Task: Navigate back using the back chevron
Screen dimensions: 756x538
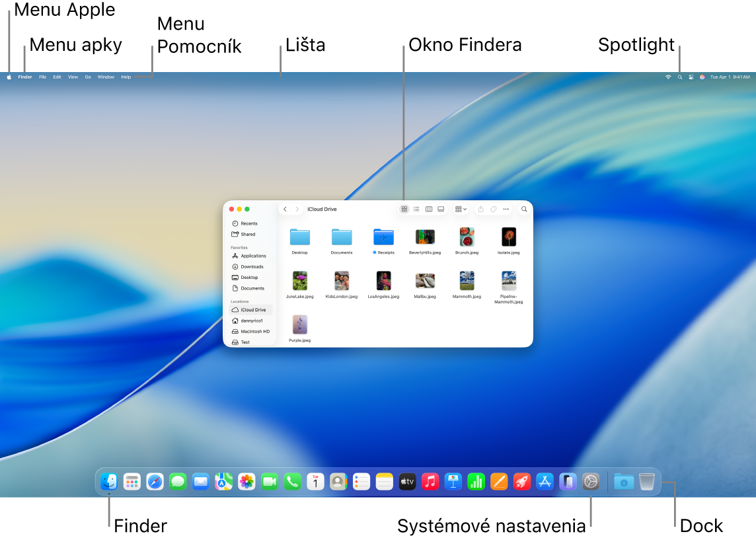Action: (285, 209)
